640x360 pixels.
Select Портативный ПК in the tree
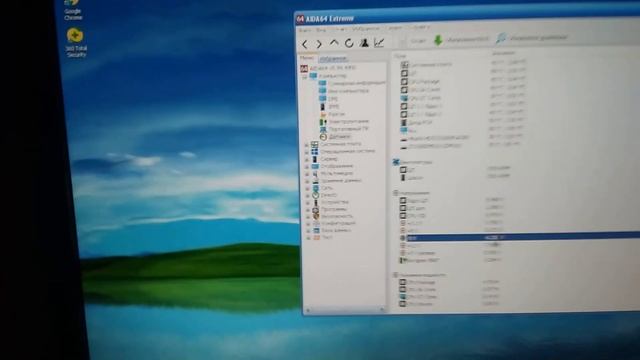349,129
